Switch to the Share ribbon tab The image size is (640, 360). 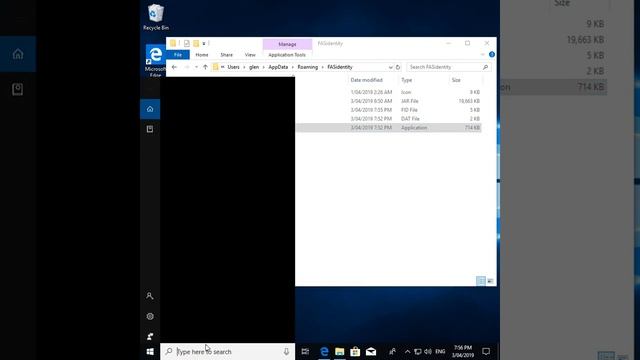[227, 55]
